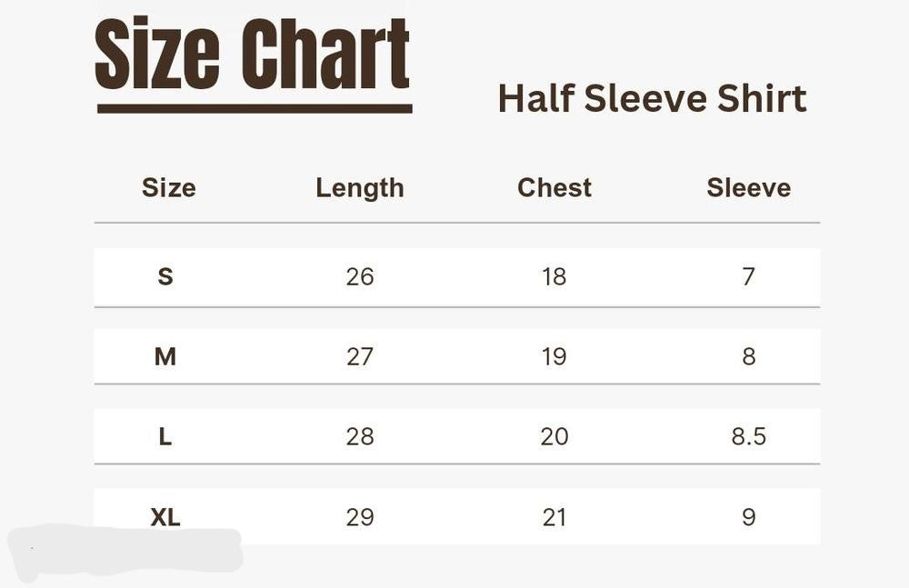Screen dimensions: 909x588
Task: Select length value 27 for size M
Action: (360, 357)
